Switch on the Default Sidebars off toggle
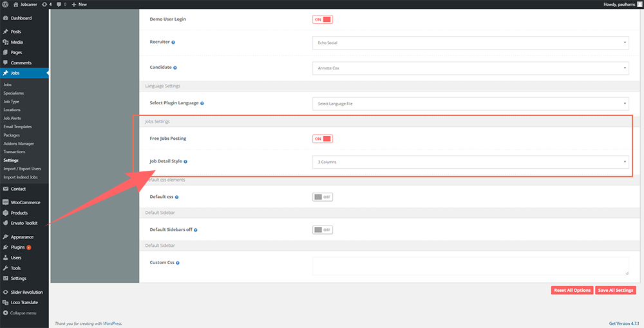 click(322, 229)
